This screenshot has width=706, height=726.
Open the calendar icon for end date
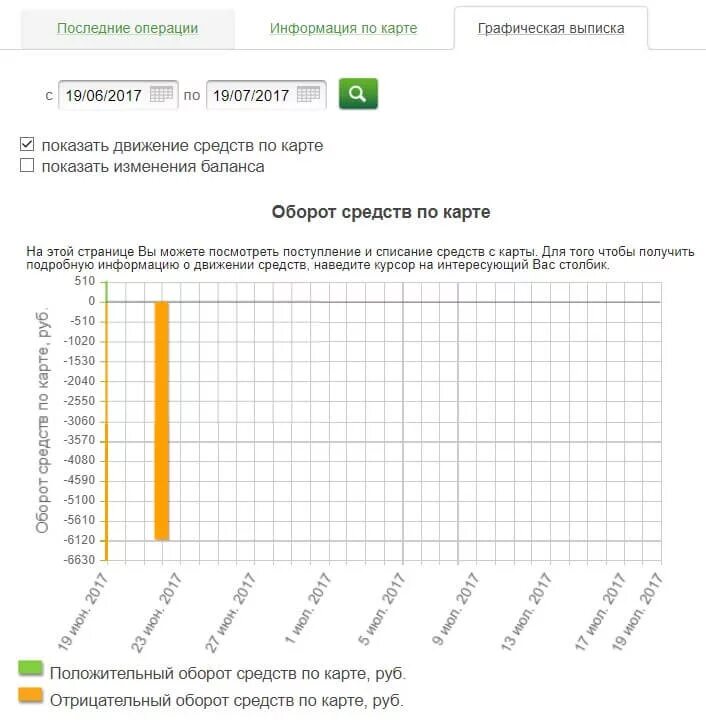[308, 94]
